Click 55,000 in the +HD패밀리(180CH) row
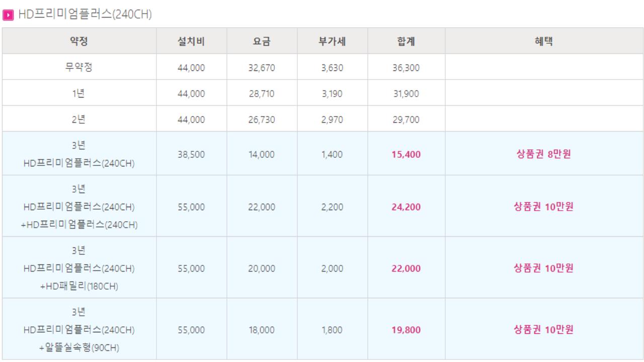The image size is (644, 362). click(x=191, y=269)
